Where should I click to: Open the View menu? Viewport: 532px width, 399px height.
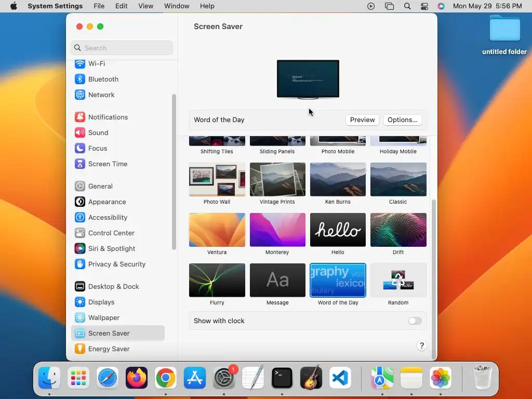pyautogui.click(x=146, y=6)
